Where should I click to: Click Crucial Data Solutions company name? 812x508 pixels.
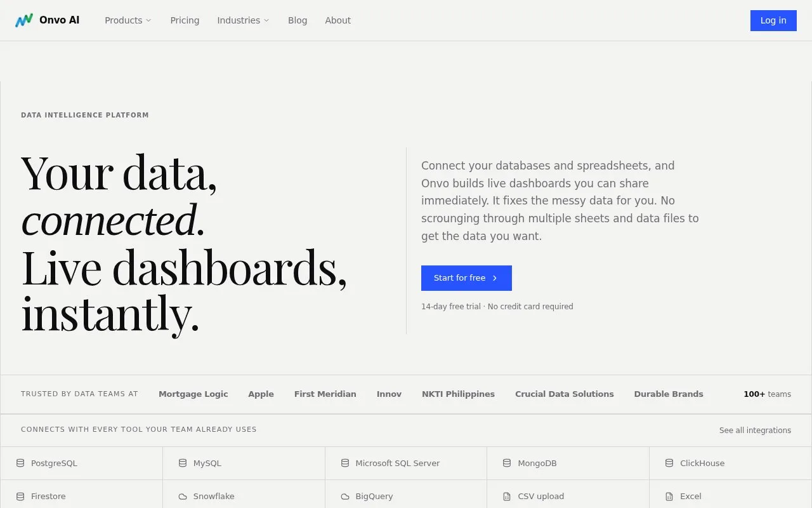tap(565, 394)
